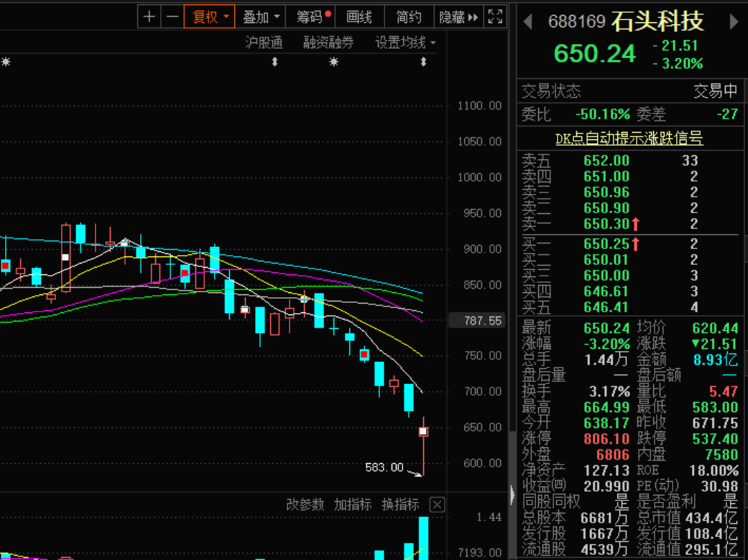Image resolution: width=748 pixels, height=560 pixels.
Task: Click the 卖一 price 650.30
Action: 606,224
